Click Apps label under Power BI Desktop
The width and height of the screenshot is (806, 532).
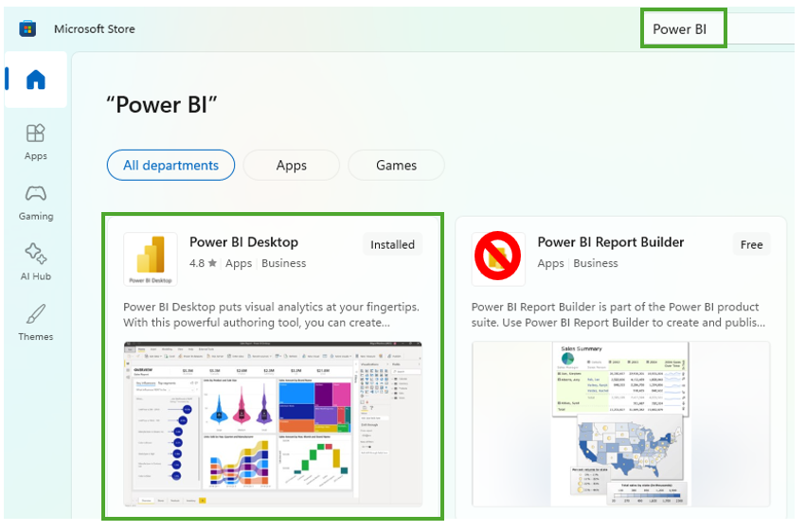[239, 264]
